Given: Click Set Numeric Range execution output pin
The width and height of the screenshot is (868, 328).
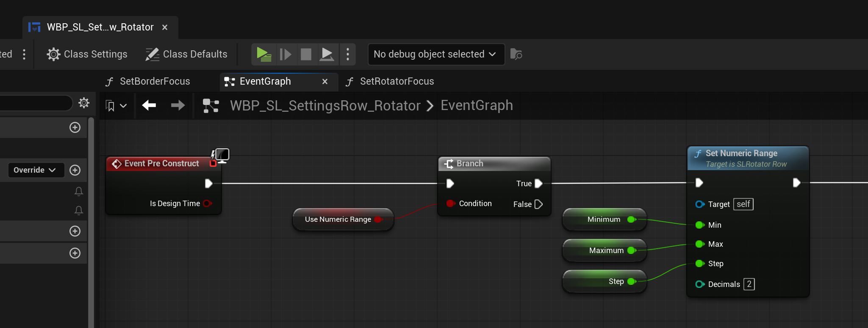Looking at the screenshot, I should pos(796,182).
